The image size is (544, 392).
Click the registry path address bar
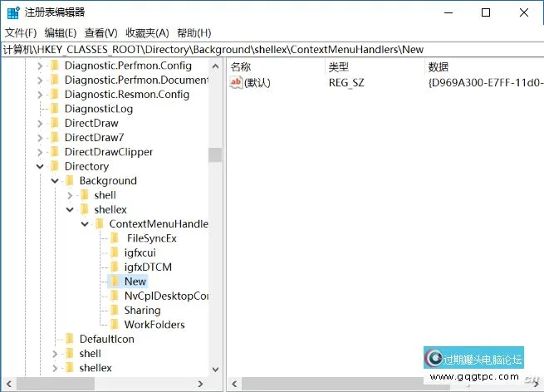click(272, 50)
